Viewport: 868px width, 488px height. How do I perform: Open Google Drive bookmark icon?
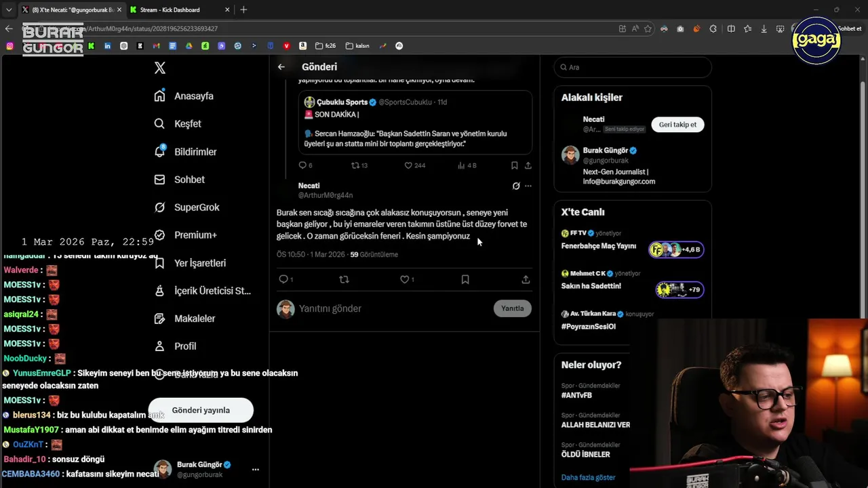(x=189, y=46)
